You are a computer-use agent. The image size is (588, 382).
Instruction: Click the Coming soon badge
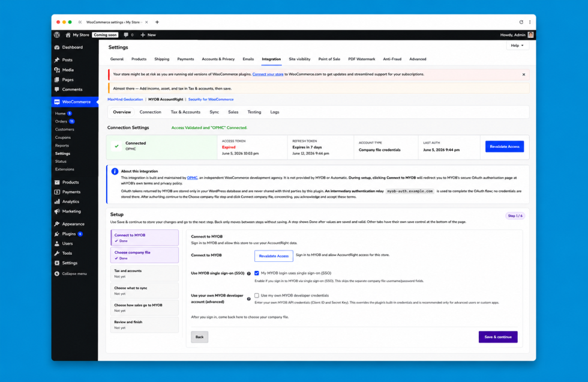pos(105,35)
